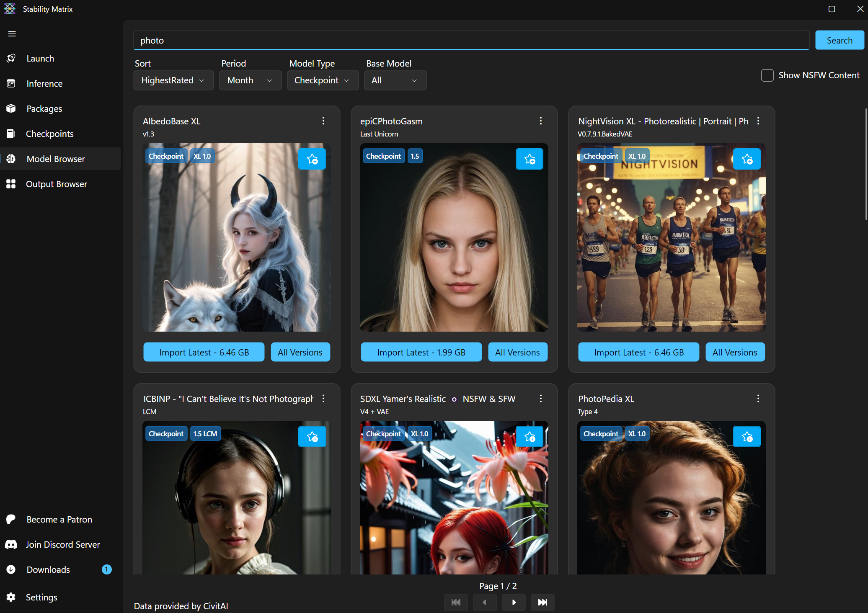Open three-dot menu on NightVision XL card
Viewport: 868px width, 613px height.
(758, 121)
